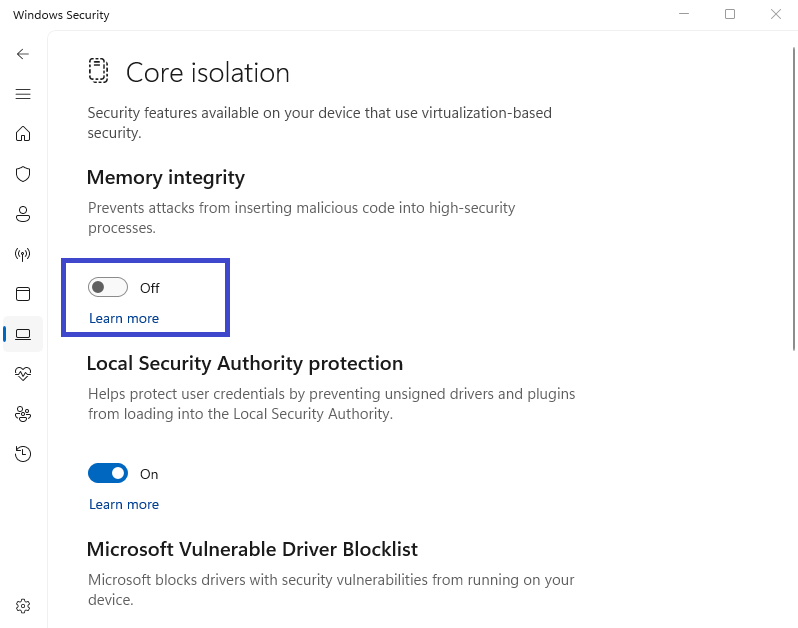
Task: Open Firewall & network protection icon
Action: click(23, 254)
